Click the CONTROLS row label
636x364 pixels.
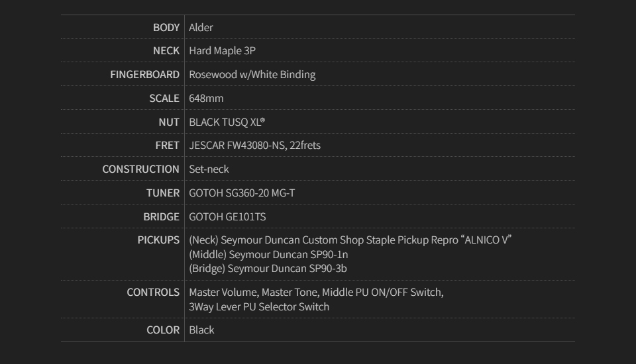(153, 293)
